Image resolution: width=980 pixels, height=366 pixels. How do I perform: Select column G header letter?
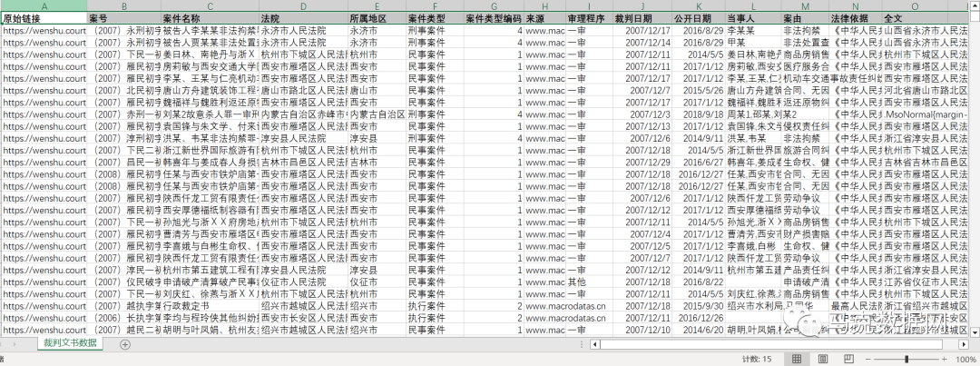(493, 5)
